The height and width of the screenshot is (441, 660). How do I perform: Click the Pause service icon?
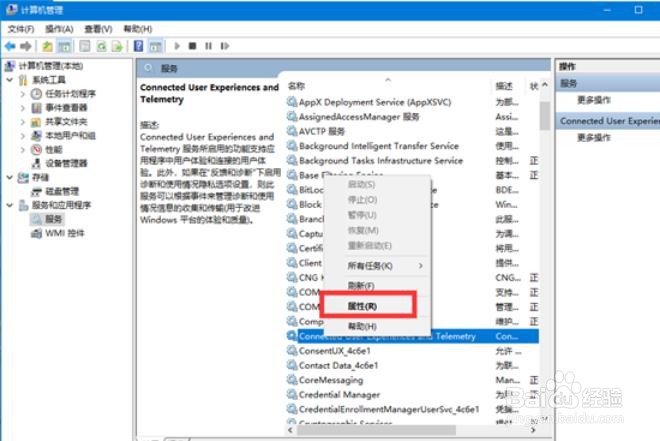coord(208,46)
